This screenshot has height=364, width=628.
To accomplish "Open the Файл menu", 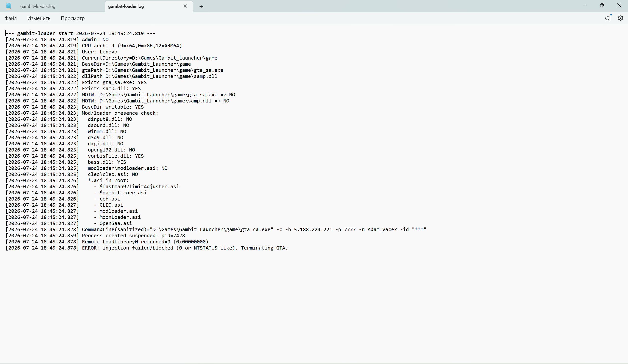I will pos(11,18).
